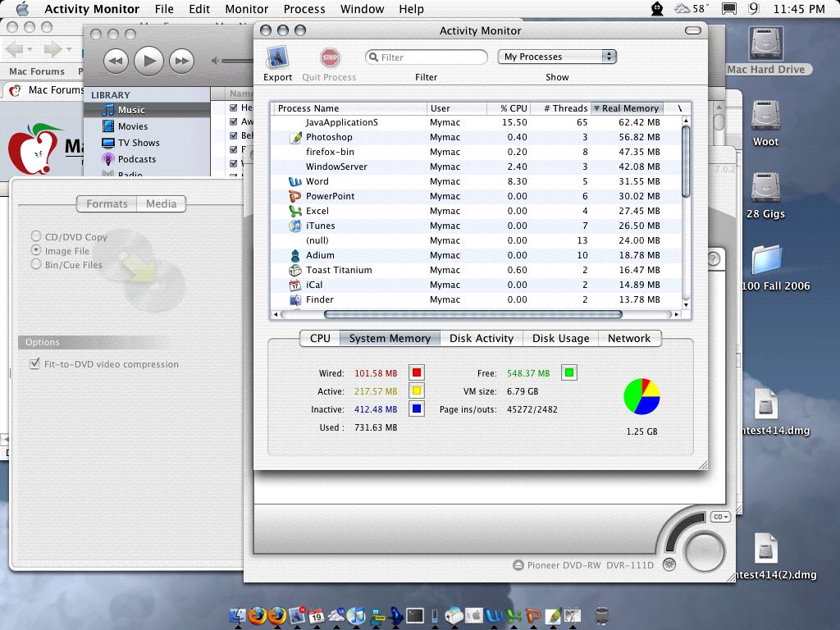Open System Preferences from the Dock
Viewport: 840px width, 630px height.
473,616
